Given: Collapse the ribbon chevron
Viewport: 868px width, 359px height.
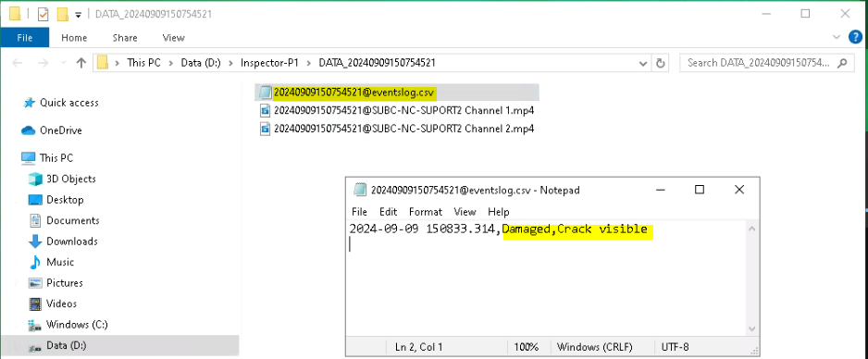Looking at the screenshot, I should tap(837, 38).
